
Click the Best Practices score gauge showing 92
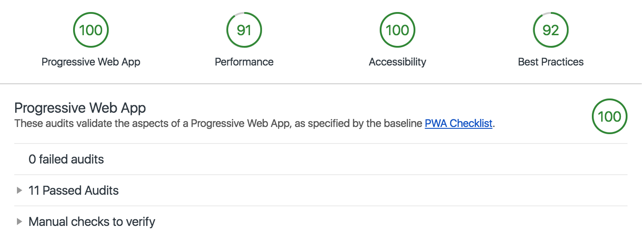pyautogui.click(x=551, y=30)
